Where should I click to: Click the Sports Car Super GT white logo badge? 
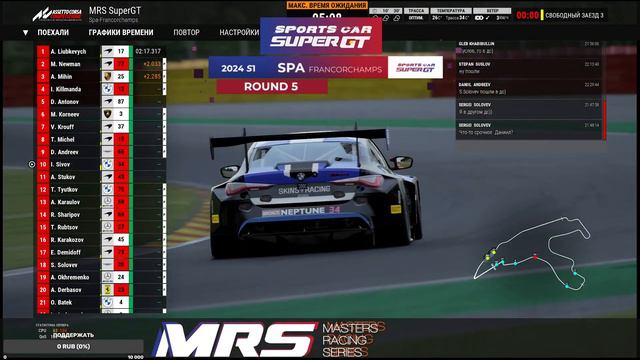coord(415,67)
